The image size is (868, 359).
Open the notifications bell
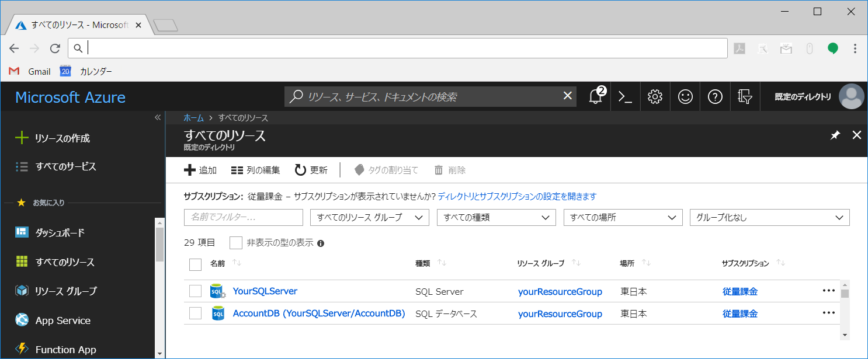[x=595, y=96]
